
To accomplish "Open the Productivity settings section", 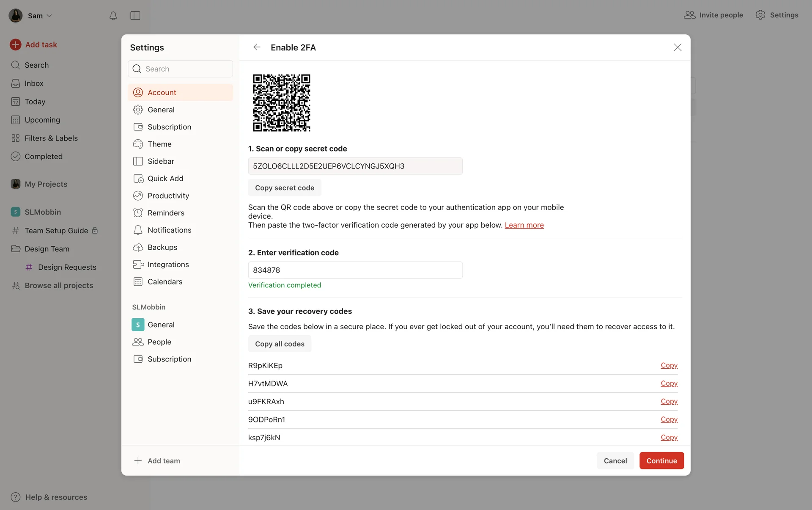I will click(168, 196).
